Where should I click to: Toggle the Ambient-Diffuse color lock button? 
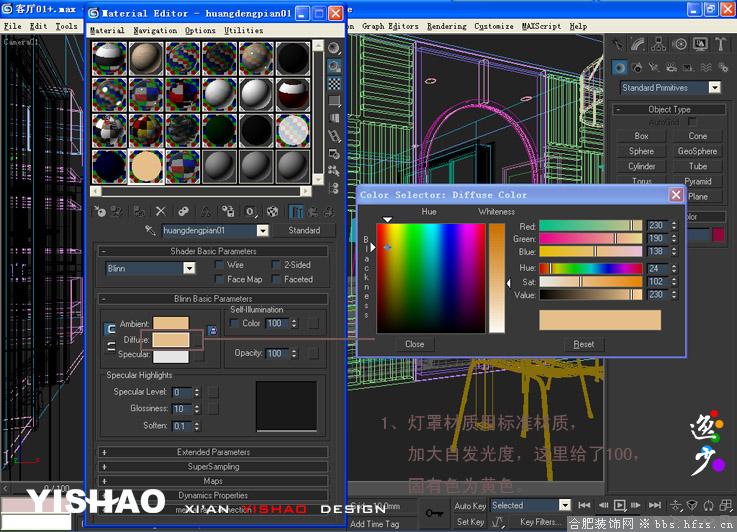coord(110,329)
